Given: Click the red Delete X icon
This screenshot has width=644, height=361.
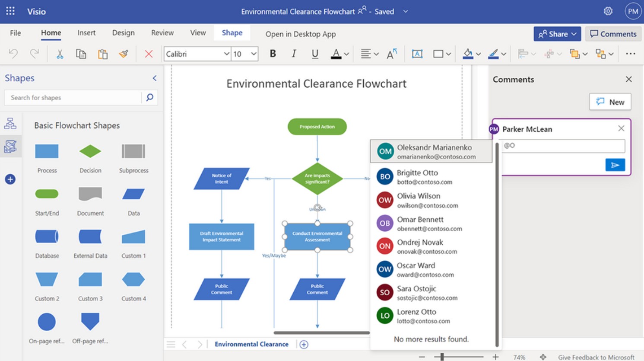Looking at the screenshot, I should click(149, 54).
